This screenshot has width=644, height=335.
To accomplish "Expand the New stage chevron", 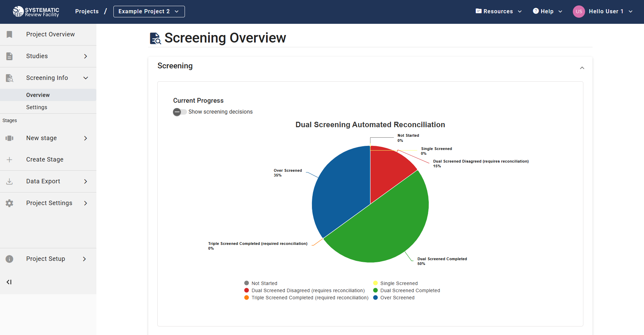I will click(x=85, y=138).
